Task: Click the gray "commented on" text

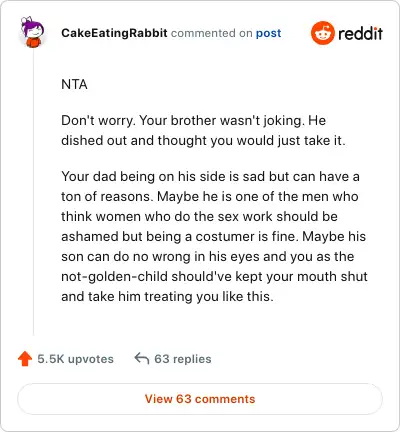Action: click(211, 33)
